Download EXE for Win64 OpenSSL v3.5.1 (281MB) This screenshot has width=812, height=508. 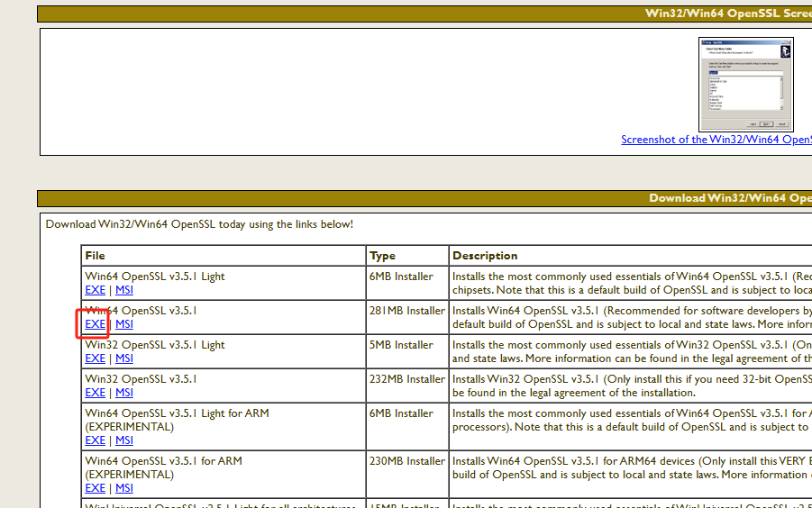[x=96, y=324]
